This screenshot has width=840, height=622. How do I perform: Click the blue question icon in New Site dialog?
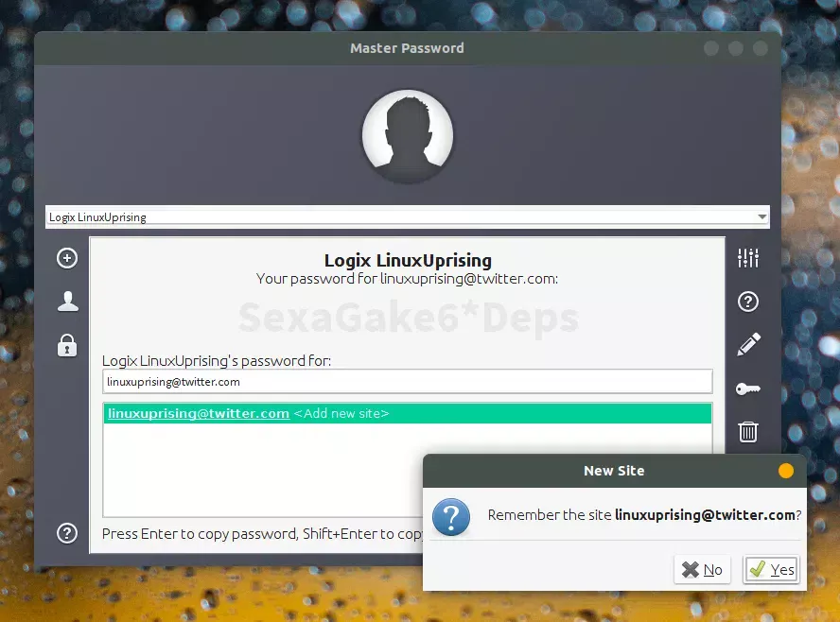pyautogui.click(x=451, y=517)
